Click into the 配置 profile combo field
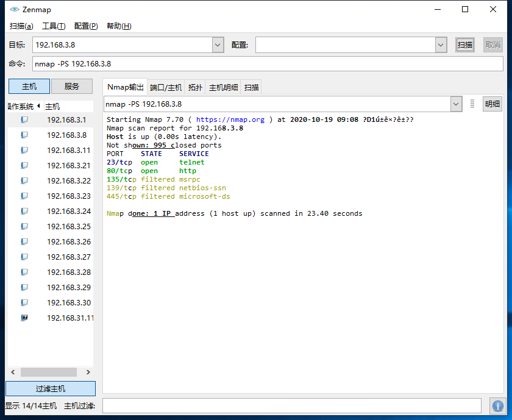The height and width of the screenshot is (420, 512). [x=346, y=44]
